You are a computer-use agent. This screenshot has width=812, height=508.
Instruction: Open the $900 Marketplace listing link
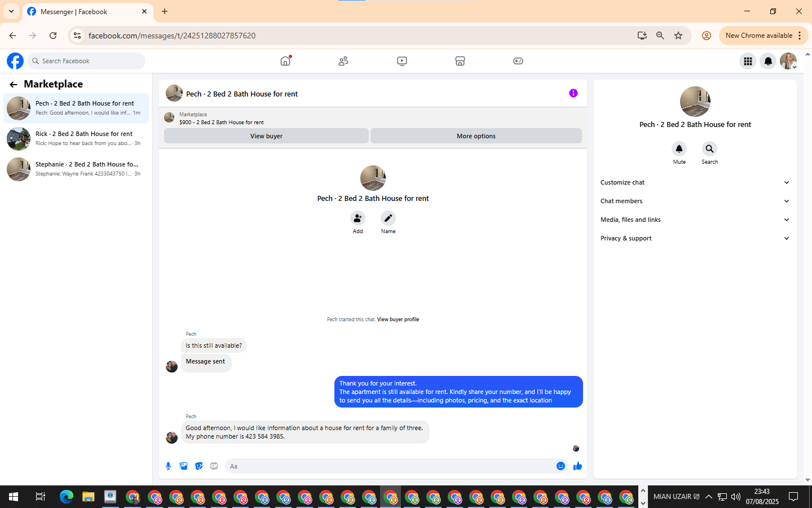tap(222, 122)
